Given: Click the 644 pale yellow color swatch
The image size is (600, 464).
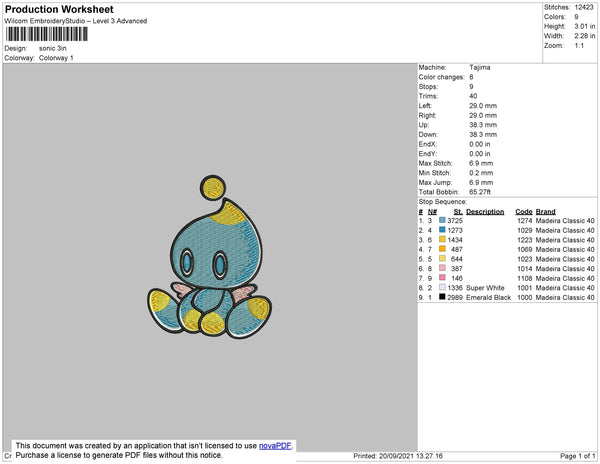Looking at the screenshot, I should (x=442, y=259).
